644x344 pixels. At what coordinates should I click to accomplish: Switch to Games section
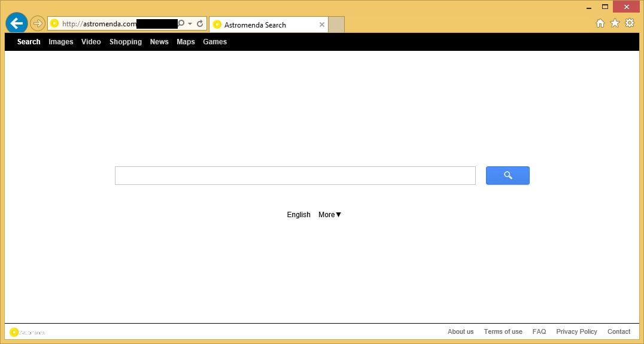[x=215, y=41]
